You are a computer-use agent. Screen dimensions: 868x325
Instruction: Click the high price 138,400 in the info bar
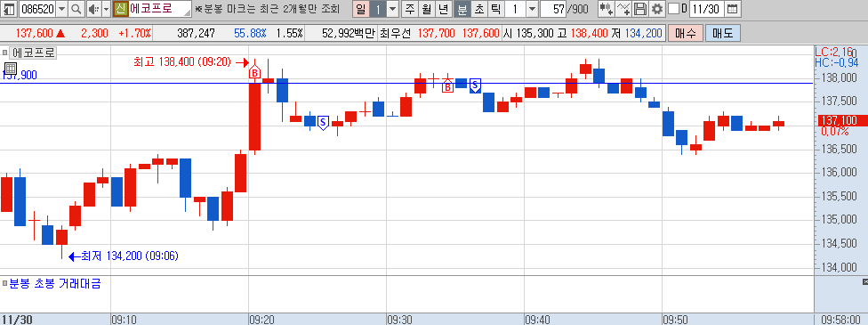tap(590, 33)
